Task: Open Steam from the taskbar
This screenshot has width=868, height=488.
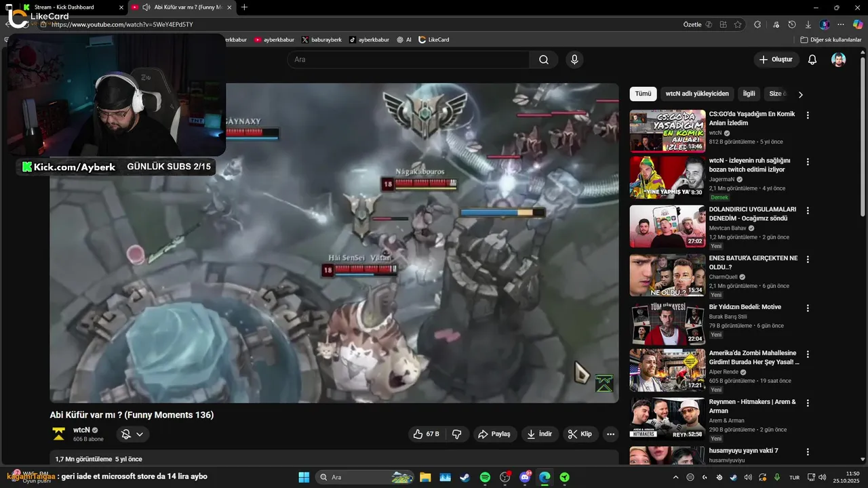Action: [465, 477]
